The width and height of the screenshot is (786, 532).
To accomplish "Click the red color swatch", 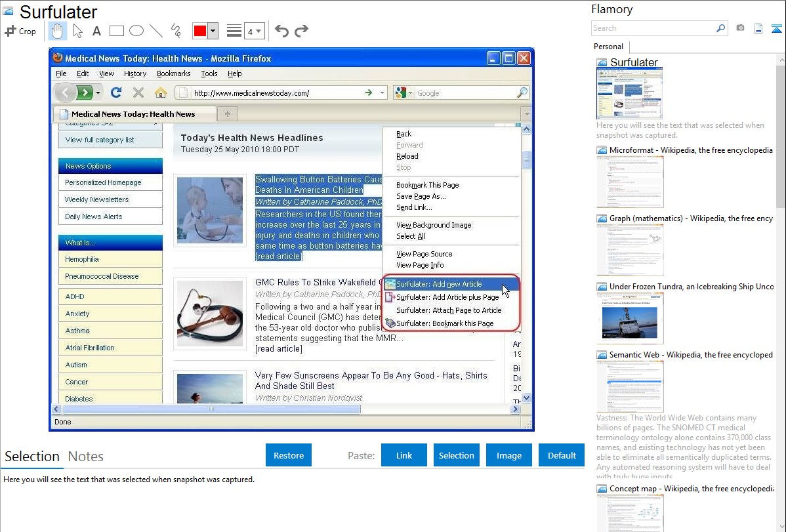I will coord(200,31).
